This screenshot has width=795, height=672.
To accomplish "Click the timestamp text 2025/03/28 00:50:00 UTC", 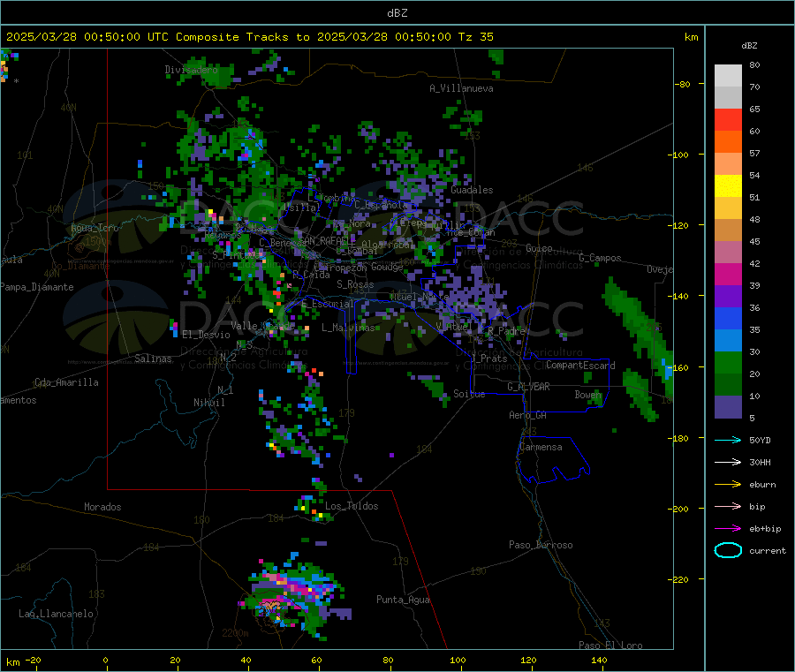I will point(87,37).
